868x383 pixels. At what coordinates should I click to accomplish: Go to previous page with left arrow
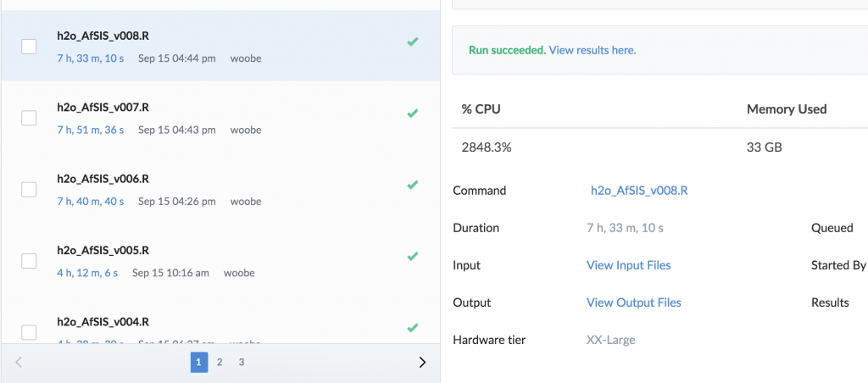[x=19, y=363]
